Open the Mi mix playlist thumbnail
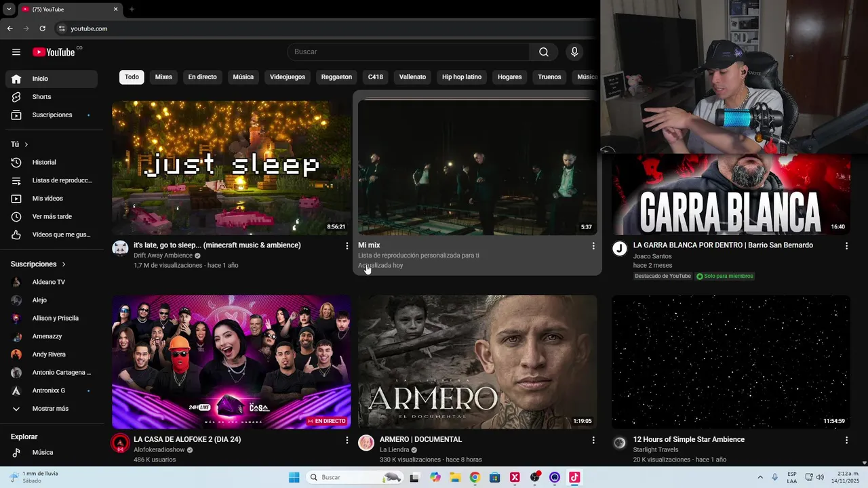The width and height of the screenshot is (868, 488). 477,167
